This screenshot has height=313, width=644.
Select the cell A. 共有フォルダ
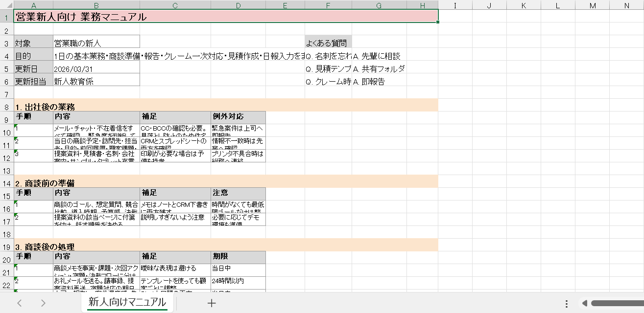[379, 67]
